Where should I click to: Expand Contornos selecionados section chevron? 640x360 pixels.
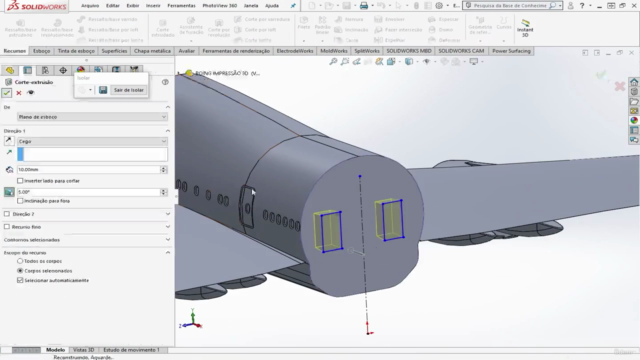click(168, 240)
